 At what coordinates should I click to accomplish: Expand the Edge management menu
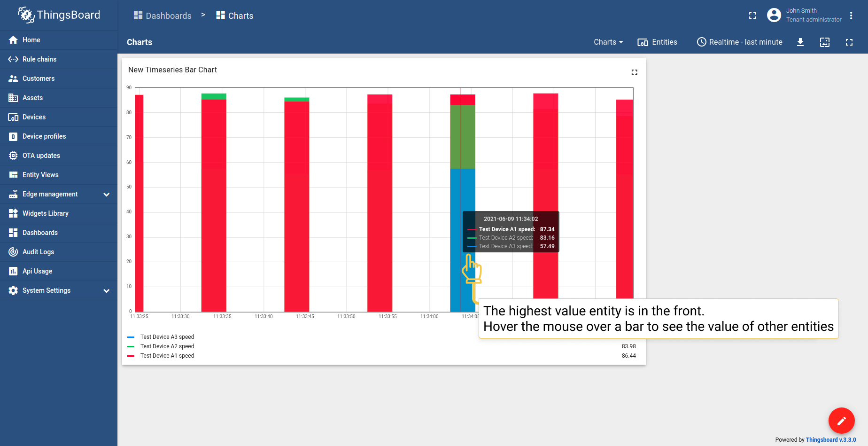click(x=50, y=194)
